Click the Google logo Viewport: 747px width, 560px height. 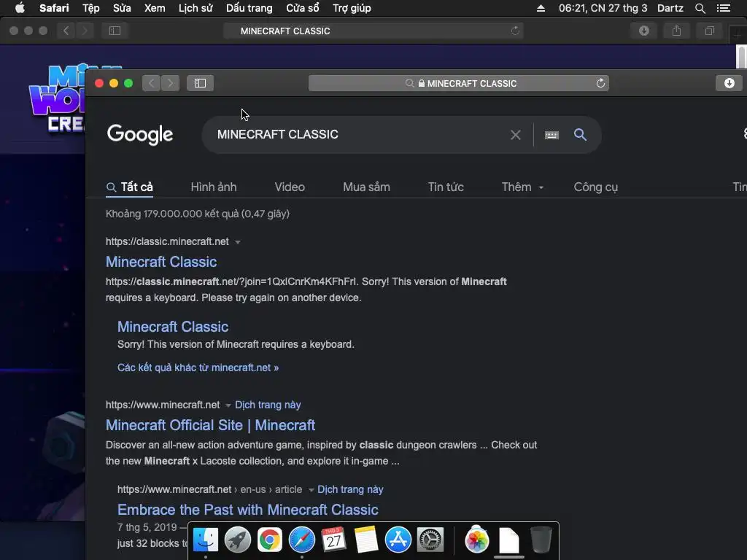140,135
